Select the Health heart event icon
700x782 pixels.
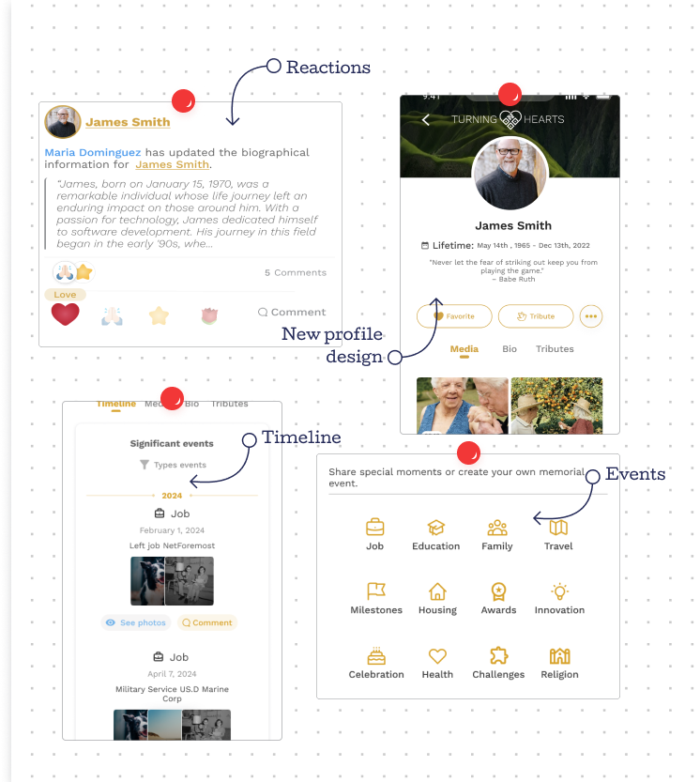[x=437, y=655]
